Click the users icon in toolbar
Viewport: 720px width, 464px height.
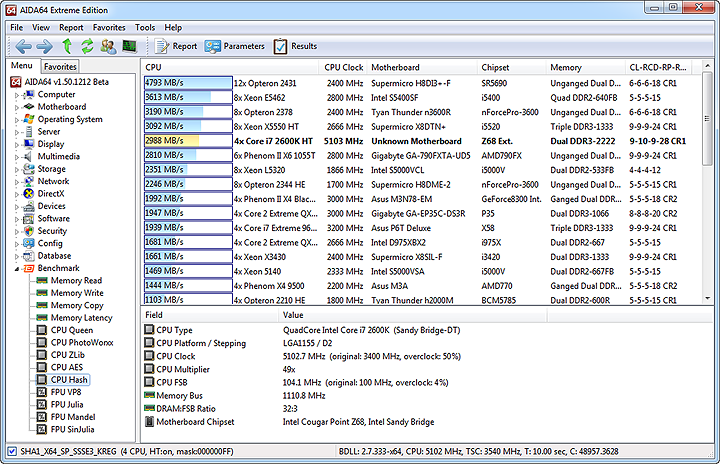[x=108, y=46]
